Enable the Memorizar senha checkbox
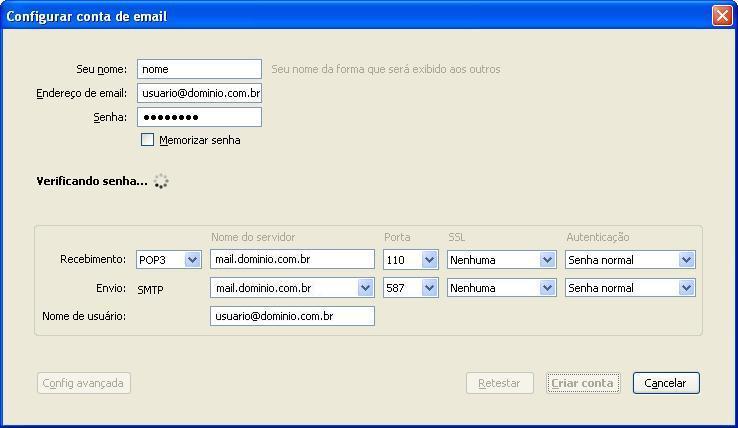Viewport: 738px width, 428px height. [147, 140]
